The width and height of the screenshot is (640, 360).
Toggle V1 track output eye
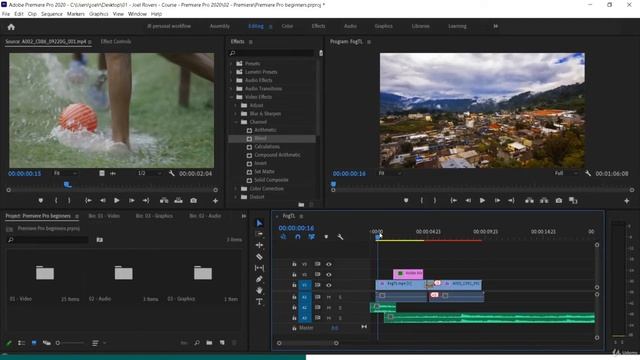[x=329, y=285]
